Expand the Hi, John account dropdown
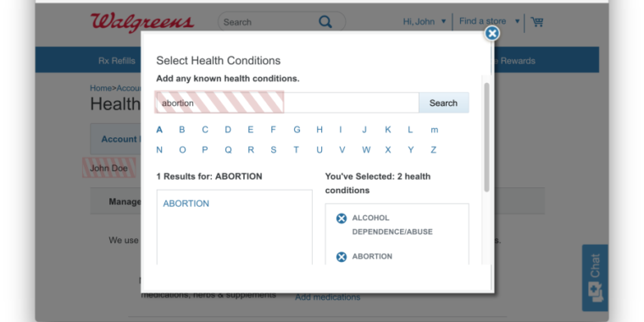This screenshot has width=644, height=322. click(x=425, y=21)
